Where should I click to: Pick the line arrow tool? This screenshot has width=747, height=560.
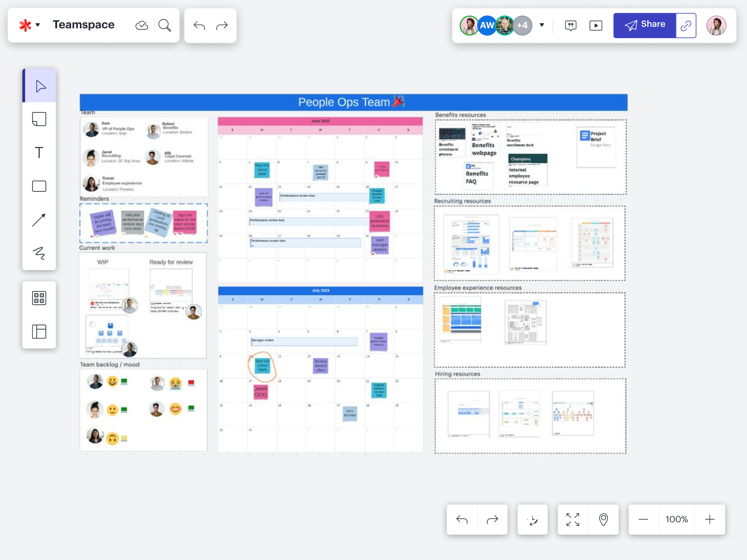click(39, 220)
